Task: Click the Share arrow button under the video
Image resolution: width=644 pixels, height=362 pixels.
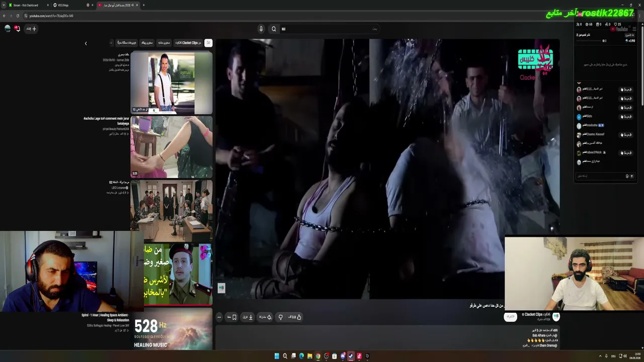Action: pos(265,317)
